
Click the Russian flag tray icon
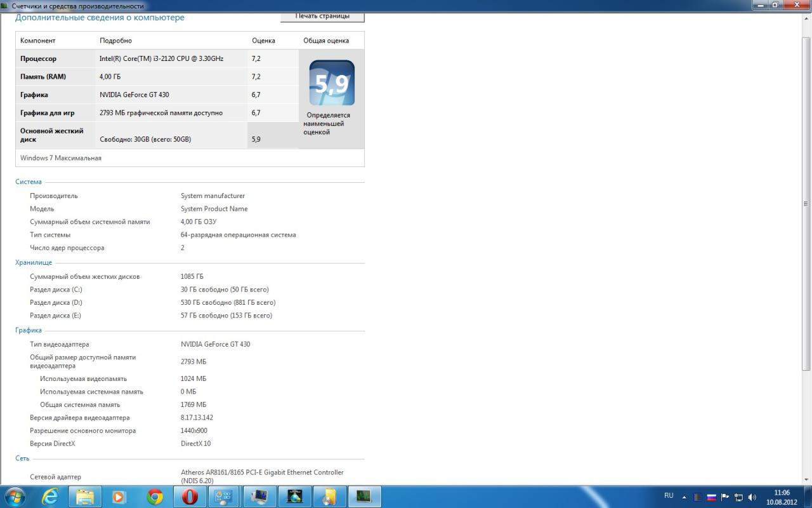711,497
